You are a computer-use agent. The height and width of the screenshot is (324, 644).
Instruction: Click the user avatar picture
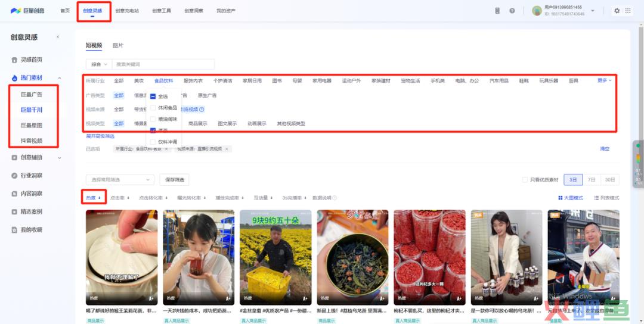click(537, 11)
